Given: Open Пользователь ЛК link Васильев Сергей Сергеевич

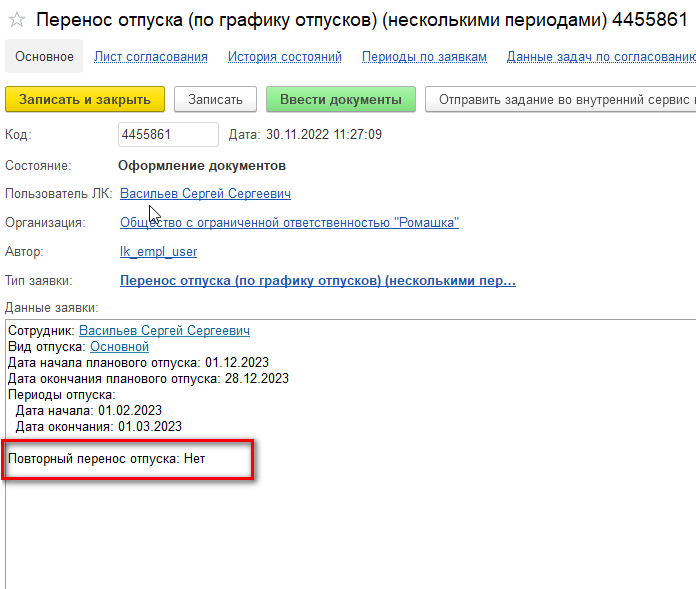Looking at the screenshot, I should point(206,194).
